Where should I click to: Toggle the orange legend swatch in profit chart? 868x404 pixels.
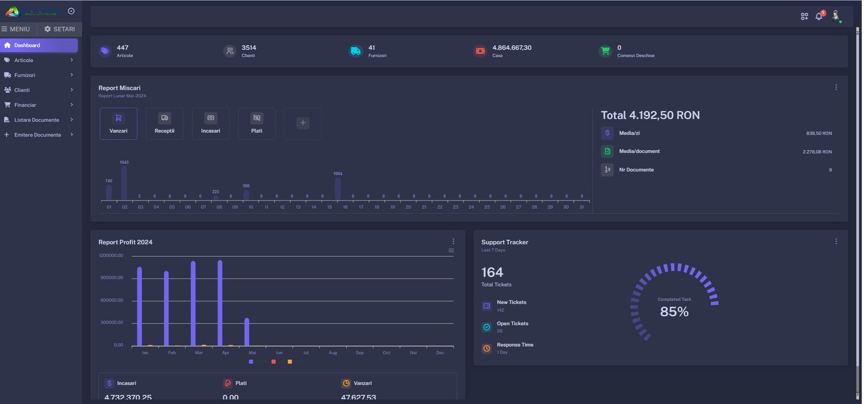click(x=290, y=362)
